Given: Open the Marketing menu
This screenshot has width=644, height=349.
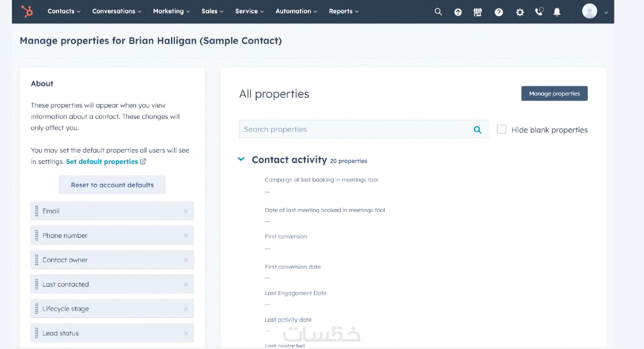Looking at the screenshot, I should click(171, 11).
